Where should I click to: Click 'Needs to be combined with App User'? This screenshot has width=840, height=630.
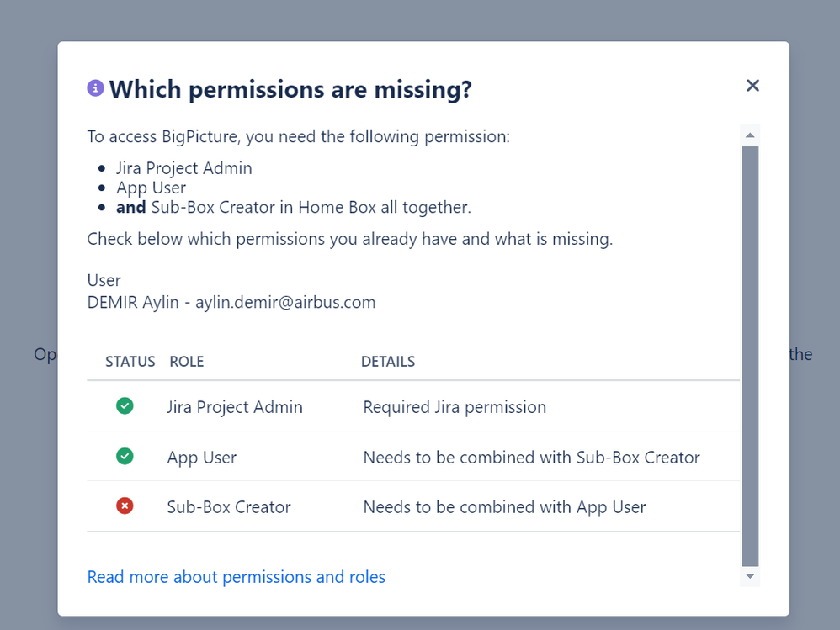tap(505, 507)
